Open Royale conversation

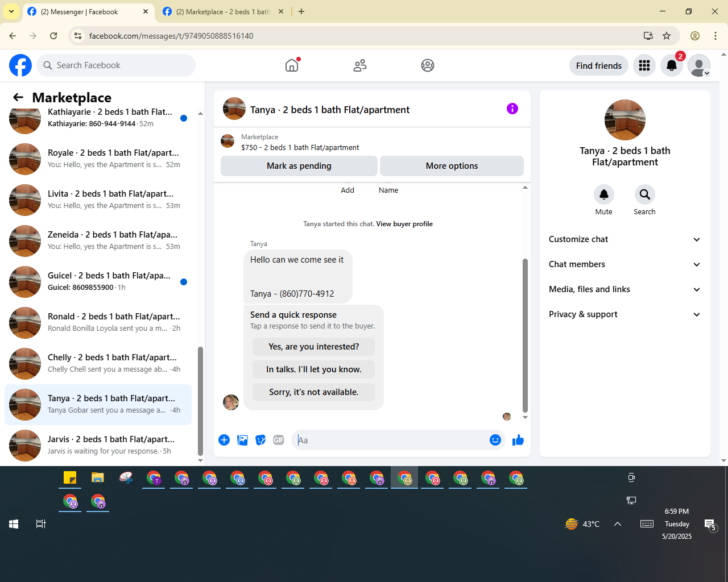[98, 159]
